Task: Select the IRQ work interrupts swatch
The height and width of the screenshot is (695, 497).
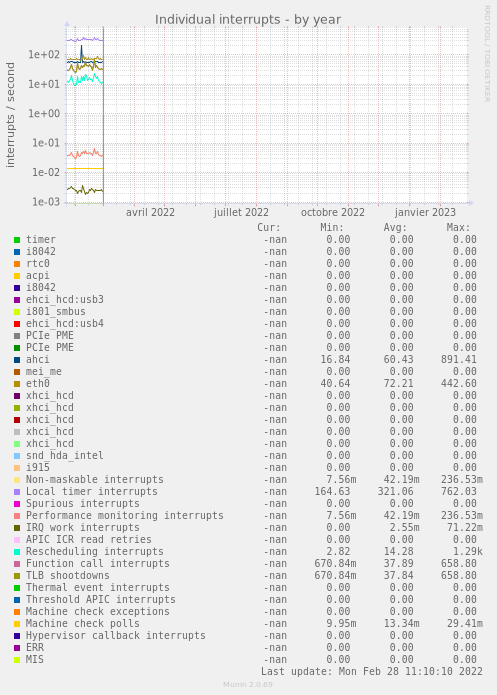Action: point(17,528)
